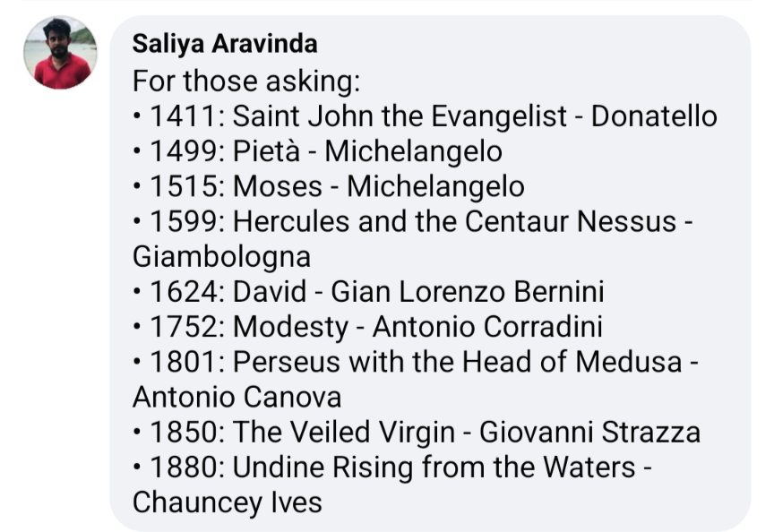Click the Modesty title on the 1752 line

click(x=291, y=327)
